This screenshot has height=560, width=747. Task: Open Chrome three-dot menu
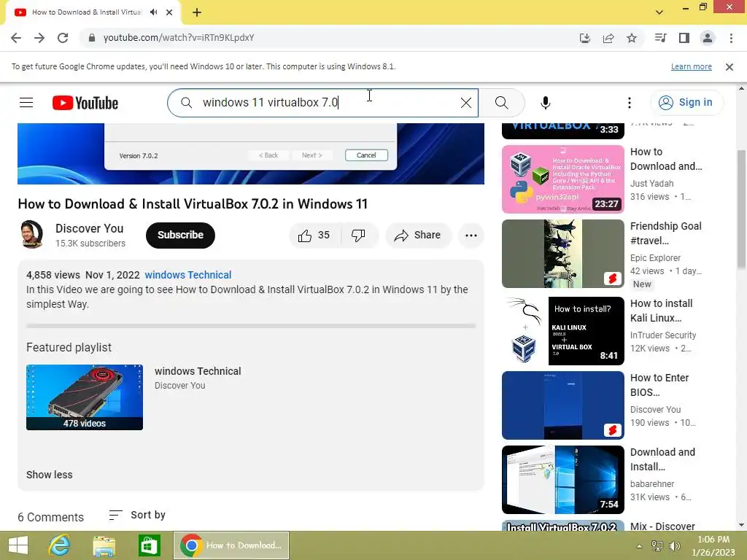(x=731, y=38)
